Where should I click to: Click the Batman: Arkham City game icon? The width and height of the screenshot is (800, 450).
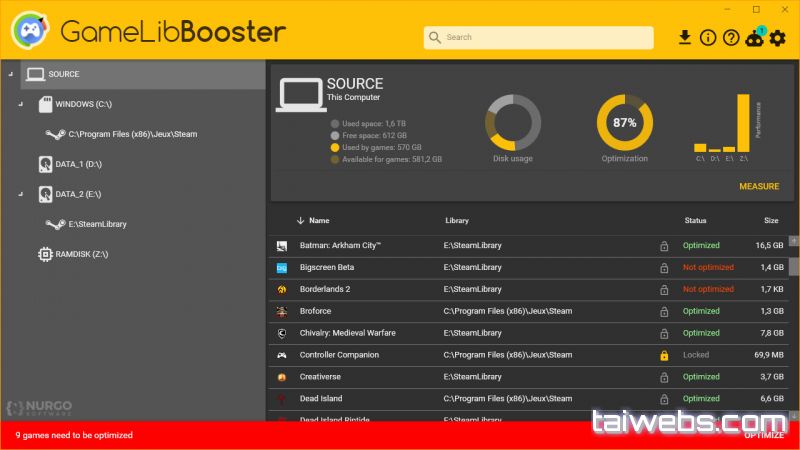point(282,245)
